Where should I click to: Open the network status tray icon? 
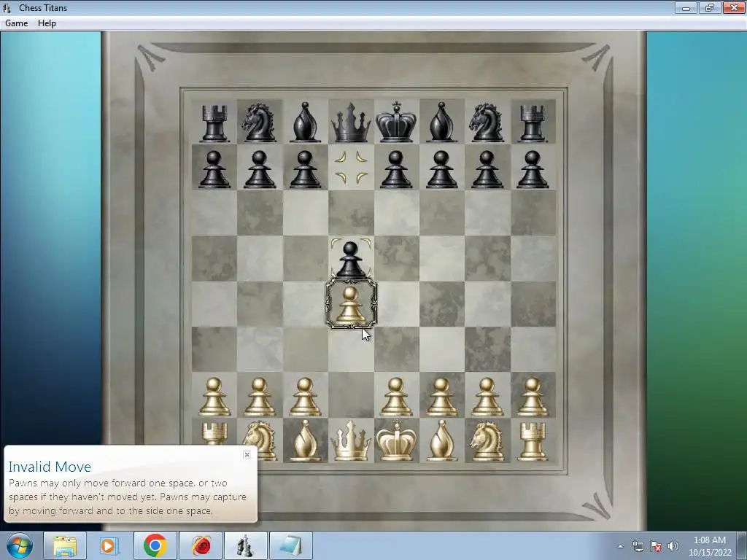point(638,546)
